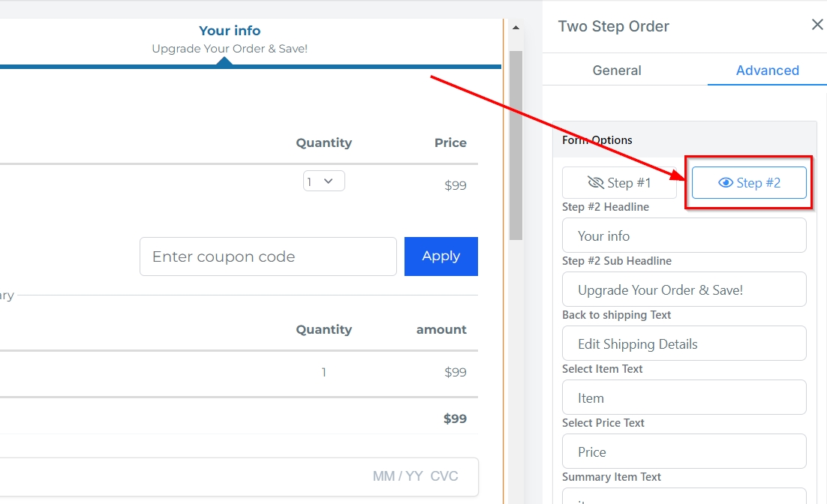Show Step #1 with crossed-eye toggle
The height and width of the screenshot is (504, 827).
tap(619, 183)
